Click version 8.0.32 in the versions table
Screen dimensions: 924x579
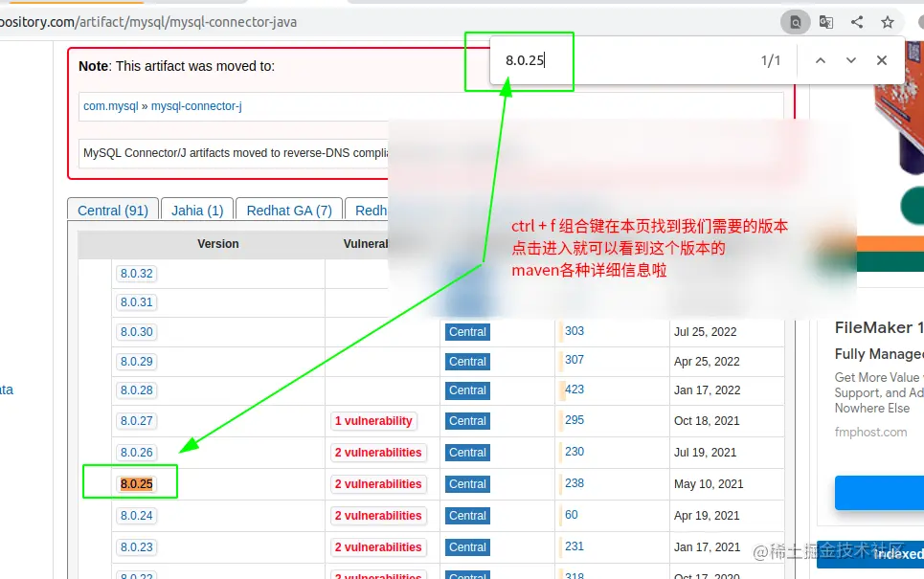click(136, 273)
